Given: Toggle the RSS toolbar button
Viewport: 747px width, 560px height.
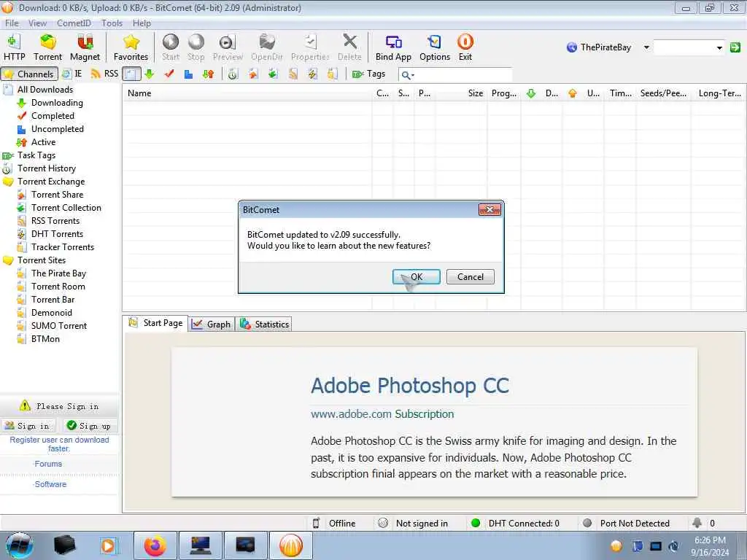Looking at the screenshot, I should [105, 74].
